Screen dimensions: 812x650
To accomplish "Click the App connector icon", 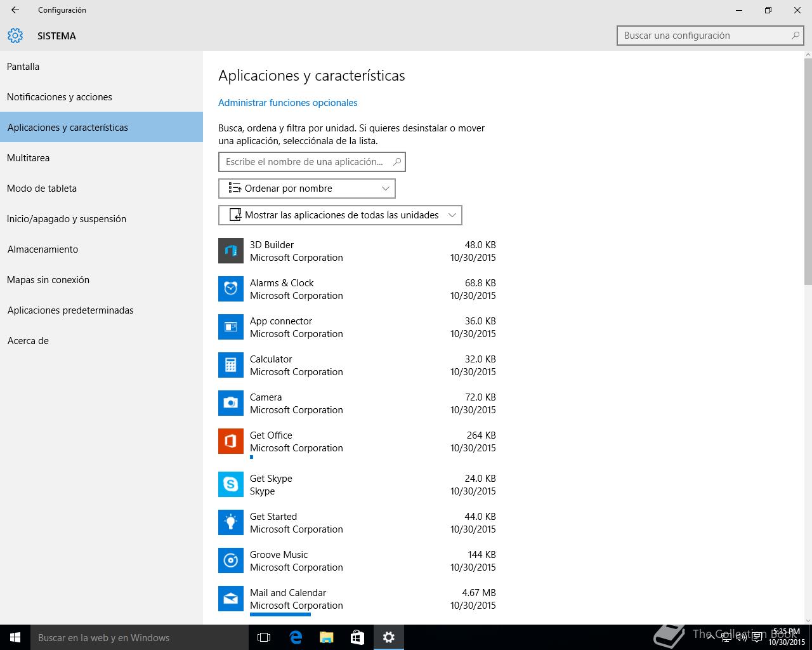I will point(231,327).
